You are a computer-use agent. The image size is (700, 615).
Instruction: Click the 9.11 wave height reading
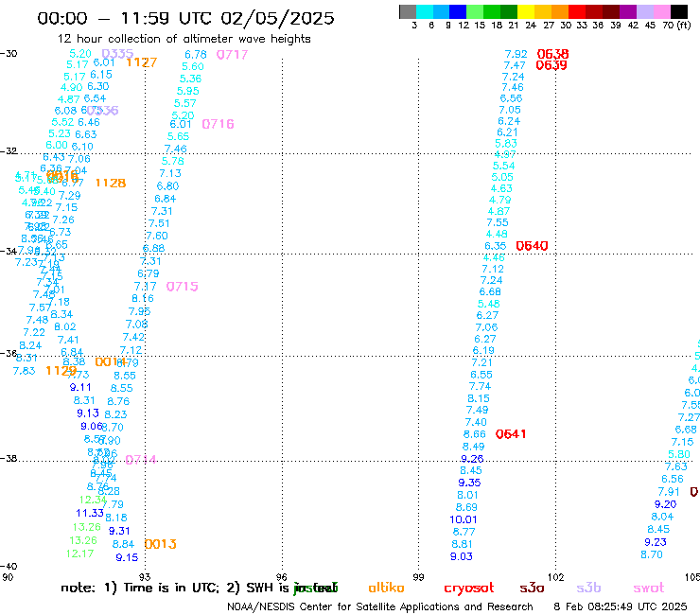(80, 388)
